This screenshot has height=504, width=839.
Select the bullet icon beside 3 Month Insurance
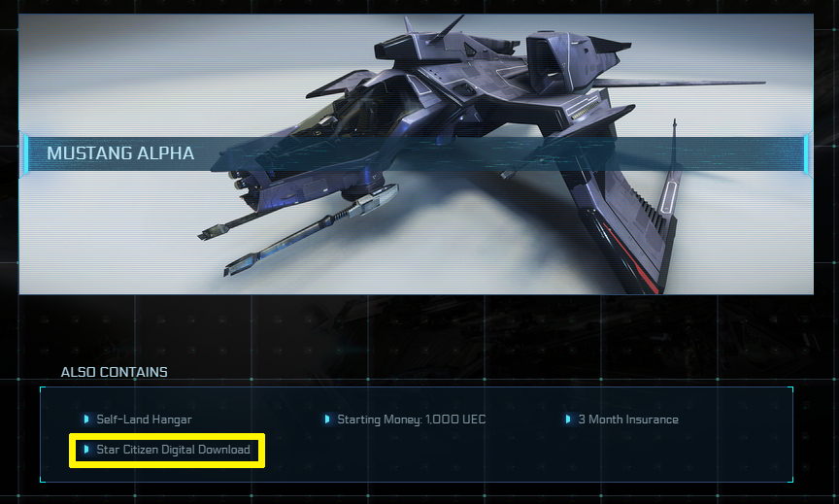(x=568, y=419)
